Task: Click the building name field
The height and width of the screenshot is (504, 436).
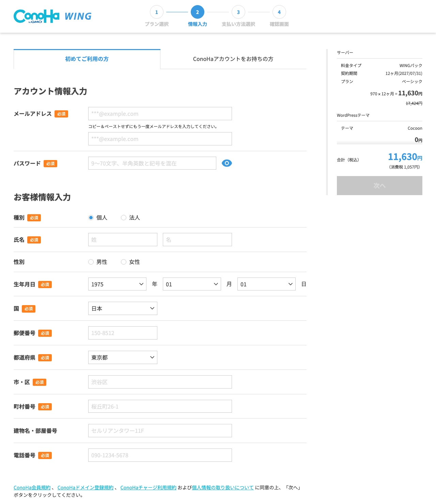Action: [x=160, y=430]
